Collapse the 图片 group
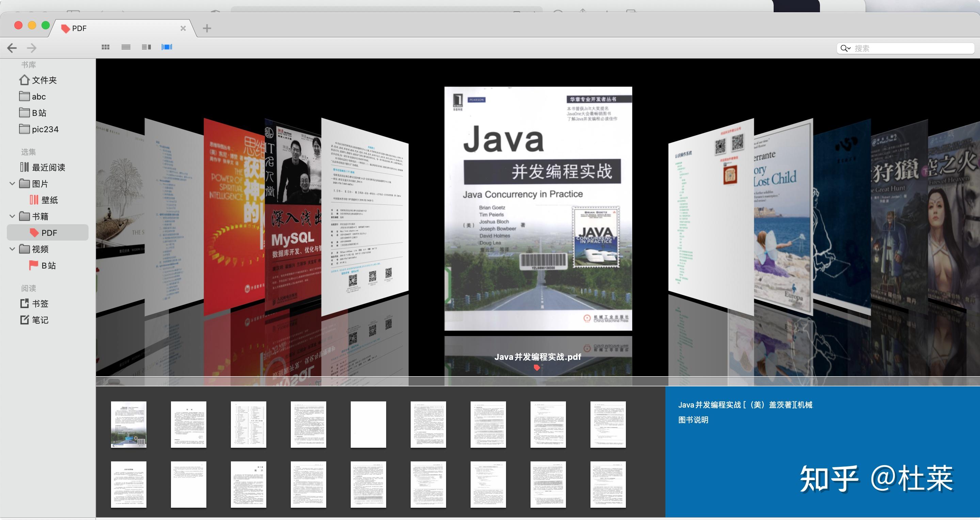 pyautogui.click(x=12, y=184)
